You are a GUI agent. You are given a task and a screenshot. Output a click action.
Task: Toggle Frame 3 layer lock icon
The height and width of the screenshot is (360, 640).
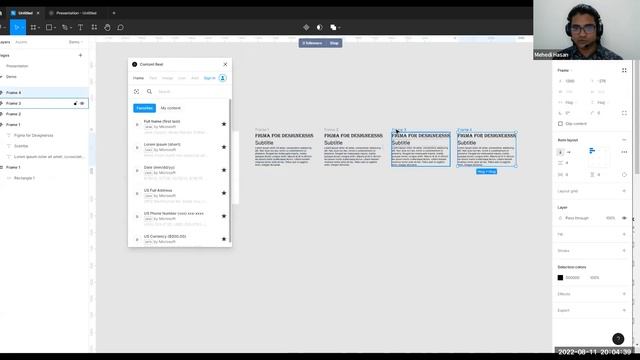coord(75,103)
